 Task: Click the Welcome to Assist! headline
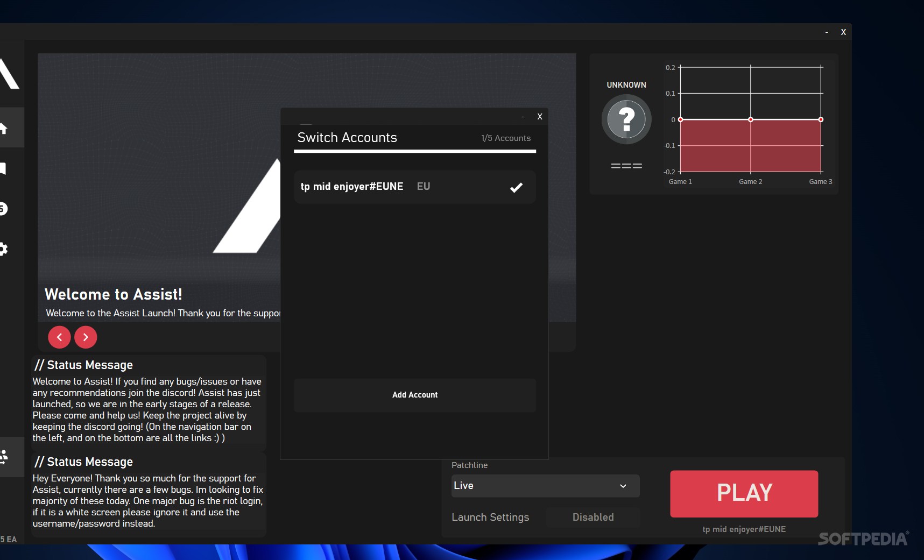coord(114,294)
